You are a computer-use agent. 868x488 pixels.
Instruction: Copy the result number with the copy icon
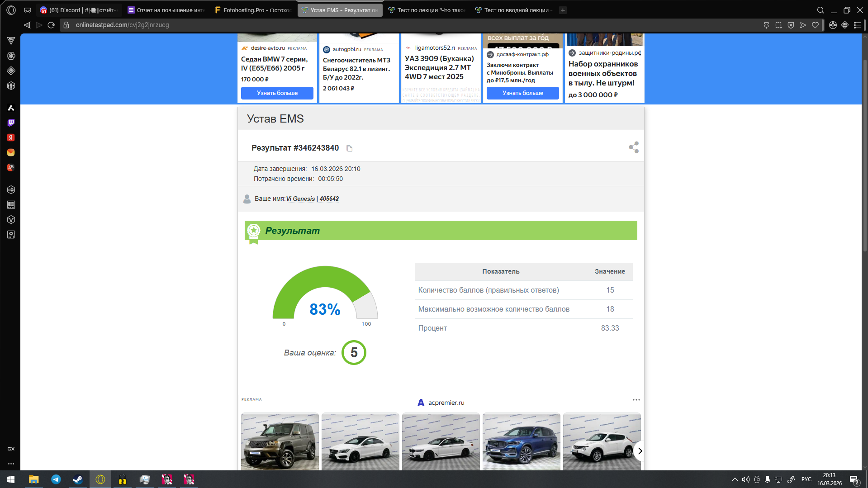(x=349, y=148)
